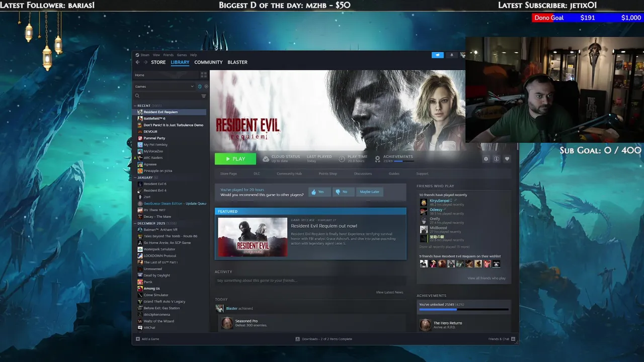Open the Support link
644x362 pixels.
(x=422, y=173)
